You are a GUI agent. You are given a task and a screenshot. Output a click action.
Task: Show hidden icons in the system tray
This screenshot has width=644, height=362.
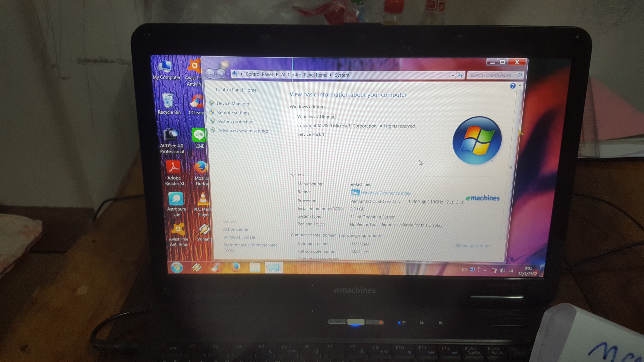[485, 270]
